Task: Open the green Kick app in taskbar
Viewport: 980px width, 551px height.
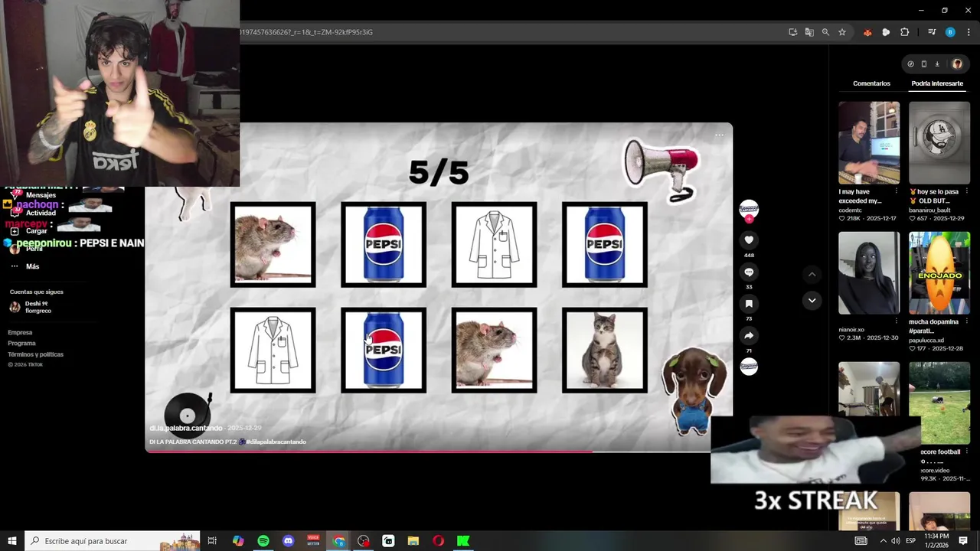Action: click(463, 541)
